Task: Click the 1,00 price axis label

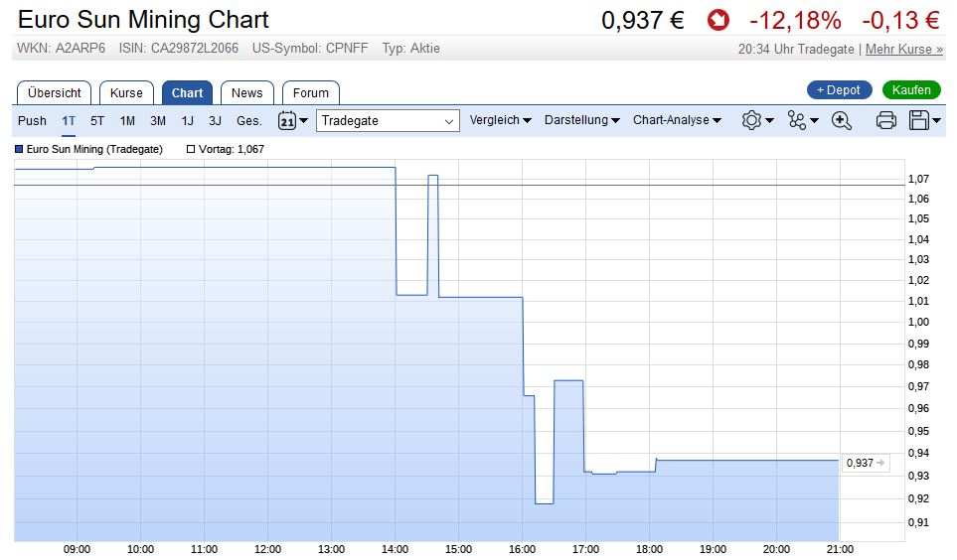Action: click(918, 322)
